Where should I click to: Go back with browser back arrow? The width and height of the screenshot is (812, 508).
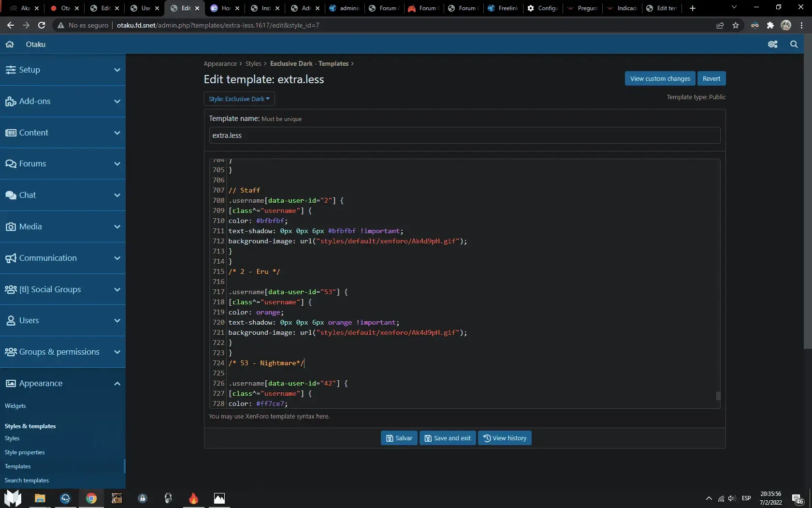point(11,25)
